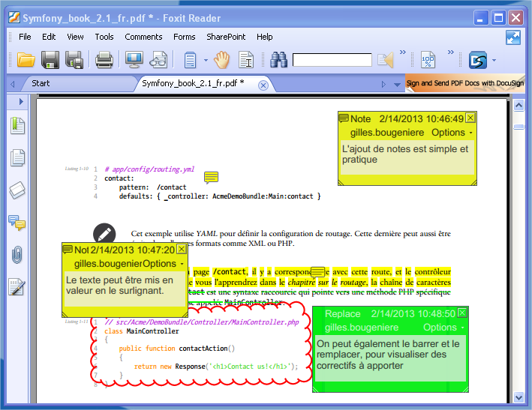Open the Forms menu

185,37
